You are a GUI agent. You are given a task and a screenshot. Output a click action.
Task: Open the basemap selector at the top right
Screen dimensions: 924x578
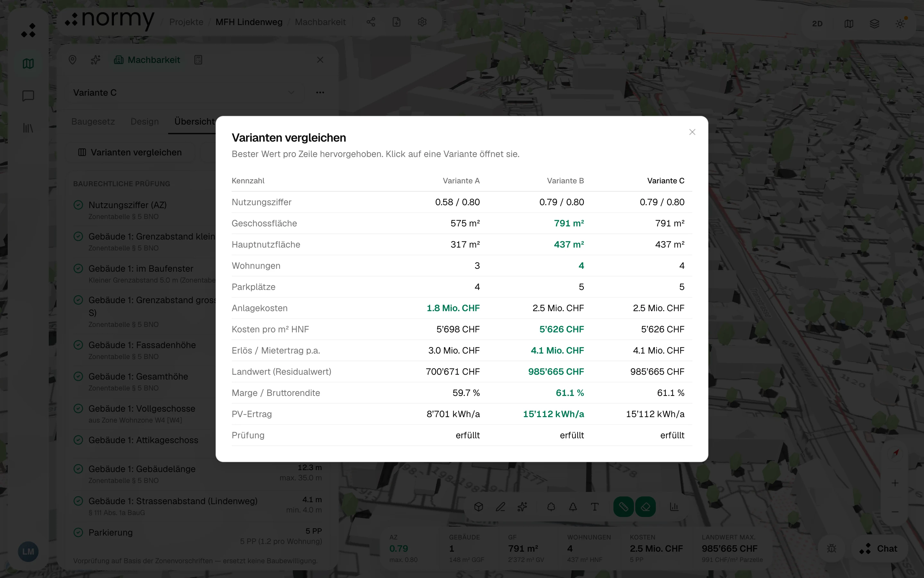[849, 24]
